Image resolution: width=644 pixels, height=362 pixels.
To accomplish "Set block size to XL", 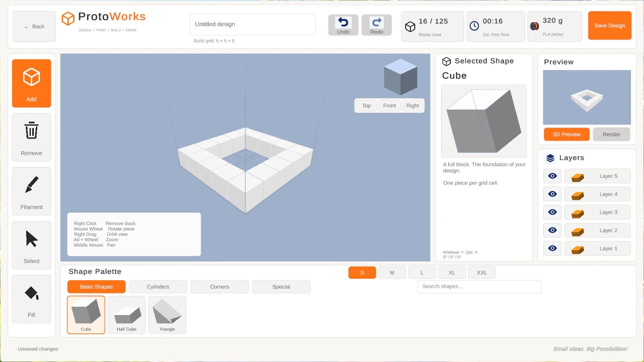I will [452, 273].
